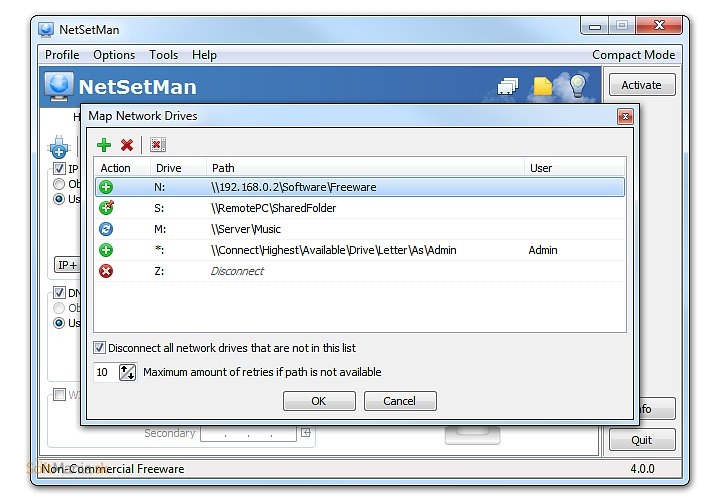The image size is (720, 500).
Task: Select the \\192.168.0.2\Software\Freeware path row
Action: 360,187
